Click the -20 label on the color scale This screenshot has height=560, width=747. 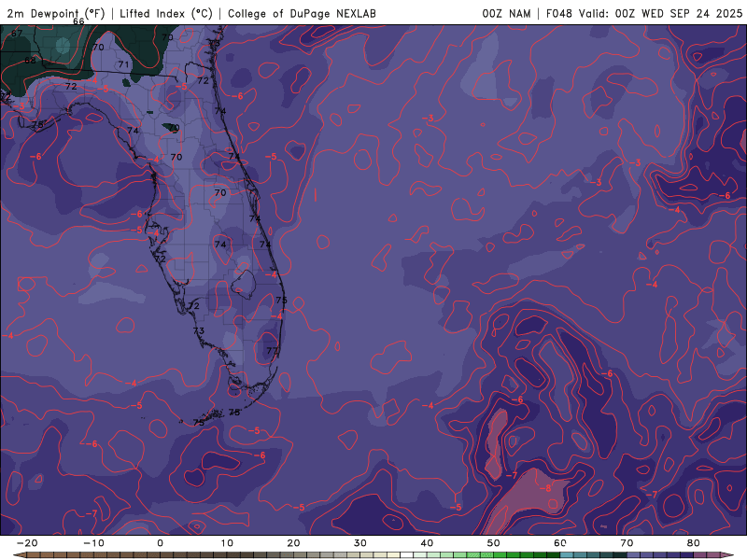coord(27,543)
